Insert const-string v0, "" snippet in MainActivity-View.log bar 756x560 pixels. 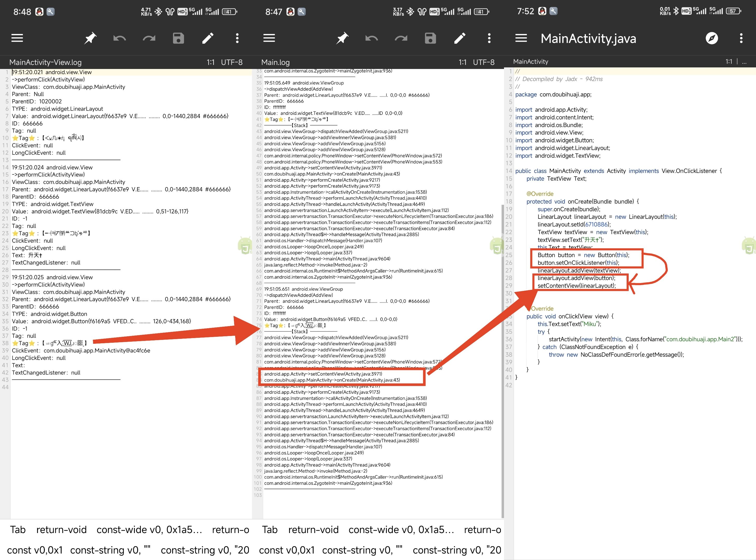point(110,550)
